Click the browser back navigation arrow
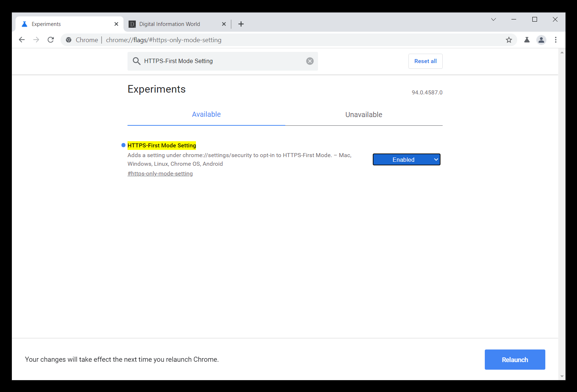Screen dimensions: 577x392 [22, 40]
